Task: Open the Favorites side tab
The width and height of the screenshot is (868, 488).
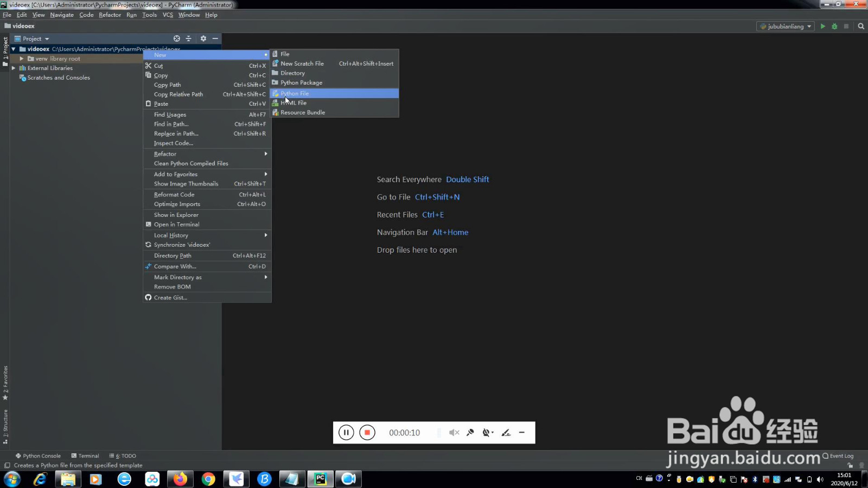Action: [x=5, y=382]
